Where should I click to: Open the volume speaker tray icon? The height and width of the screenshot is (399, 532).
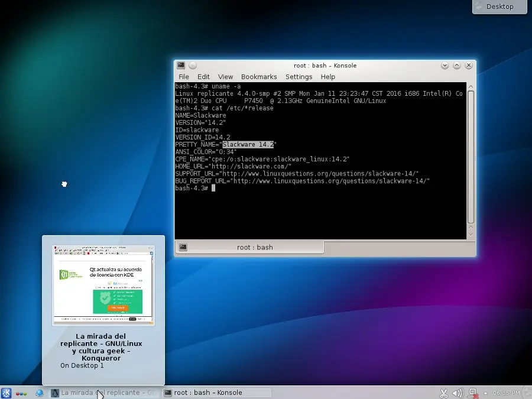tap(458, 393)
